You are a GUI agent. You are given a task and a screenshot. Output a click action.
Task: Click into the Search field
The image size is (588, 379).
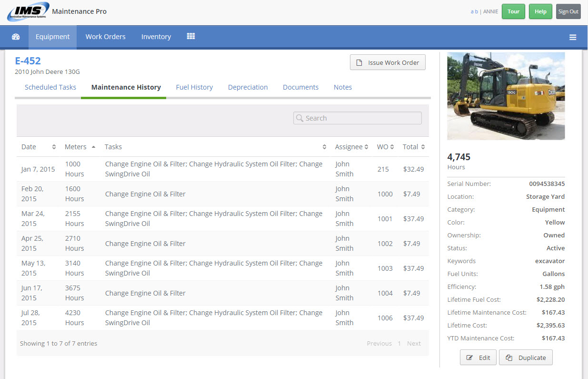tap(358, 118)
